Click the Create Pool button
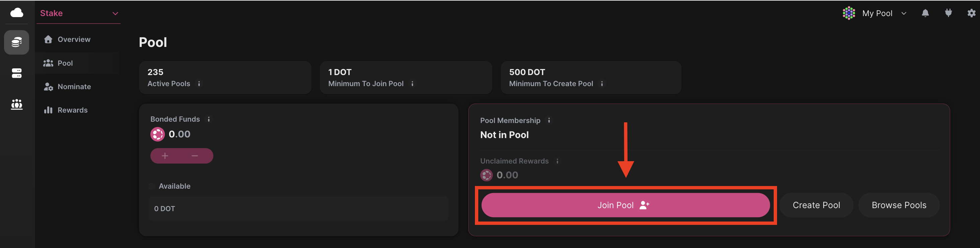Screen dimensions: 980x248 (816, 205)
